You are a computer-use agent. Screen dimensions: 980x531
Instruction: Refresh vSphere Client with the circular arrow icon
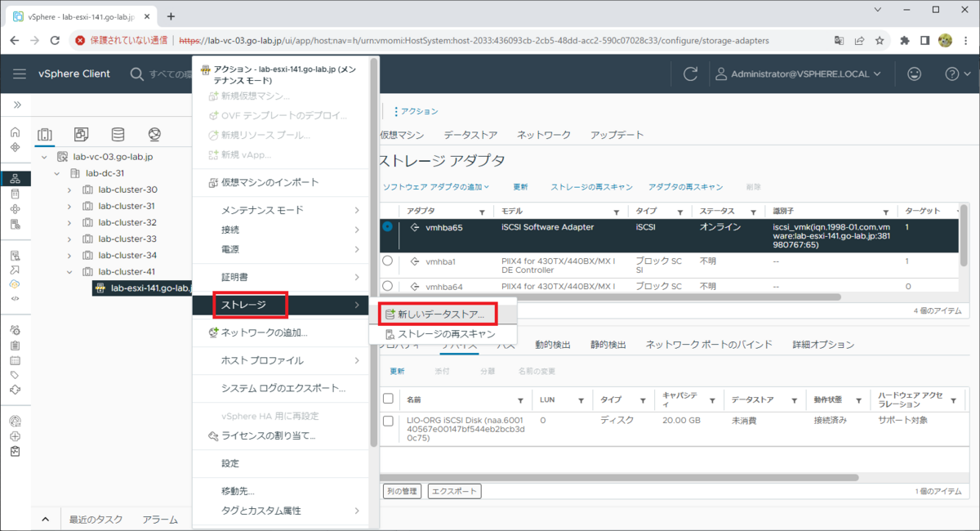691,74
